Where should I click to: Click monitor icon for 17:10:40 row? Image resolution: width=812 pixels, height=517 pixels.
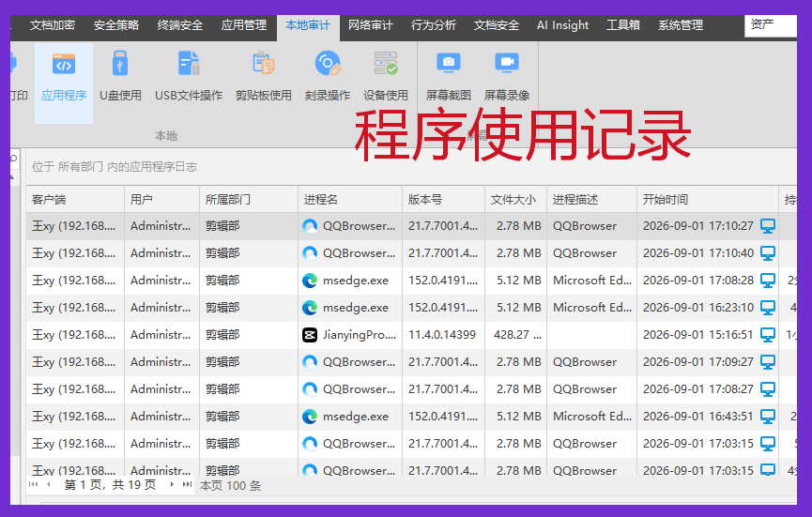(x=768, y=253)
